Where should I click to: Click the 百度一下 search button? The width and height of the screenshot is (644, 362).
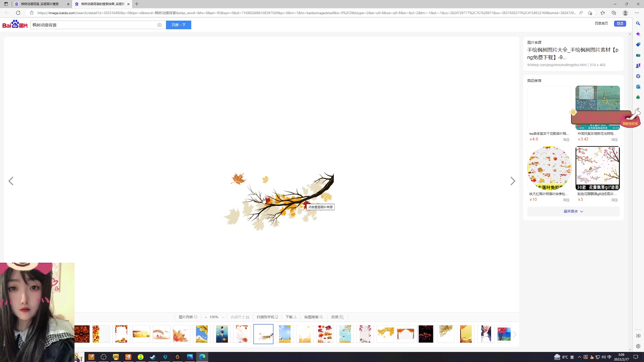(x=178, y=25)
